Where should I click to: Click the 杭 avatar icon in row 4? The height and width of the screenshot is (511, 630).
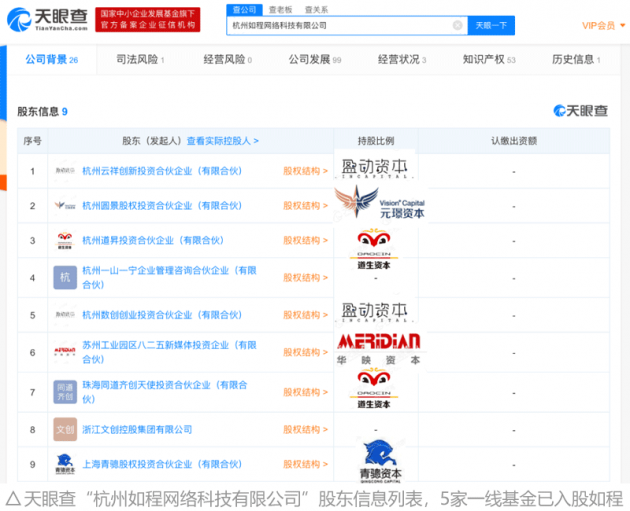click(x=65, y=277)
